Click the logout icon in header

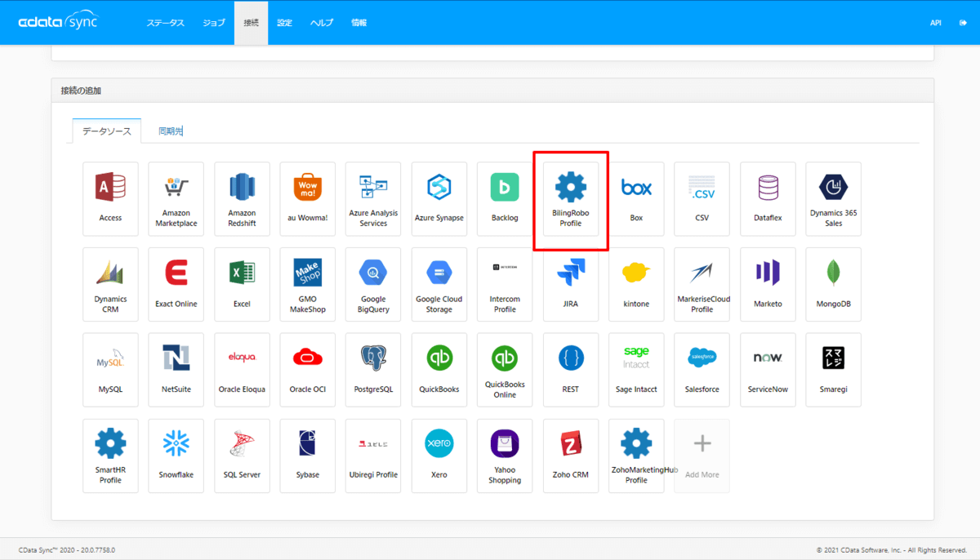coord(963,23)
